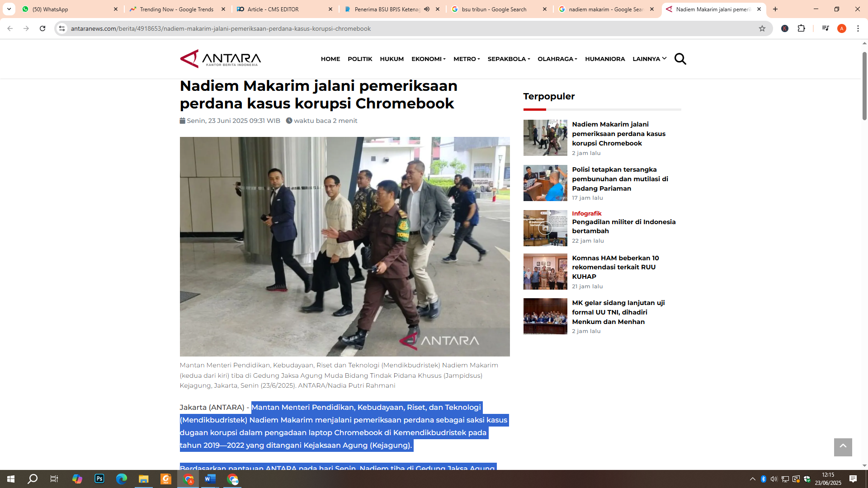Expand OLAHRAGA dropdown menu

pos(557,59)
